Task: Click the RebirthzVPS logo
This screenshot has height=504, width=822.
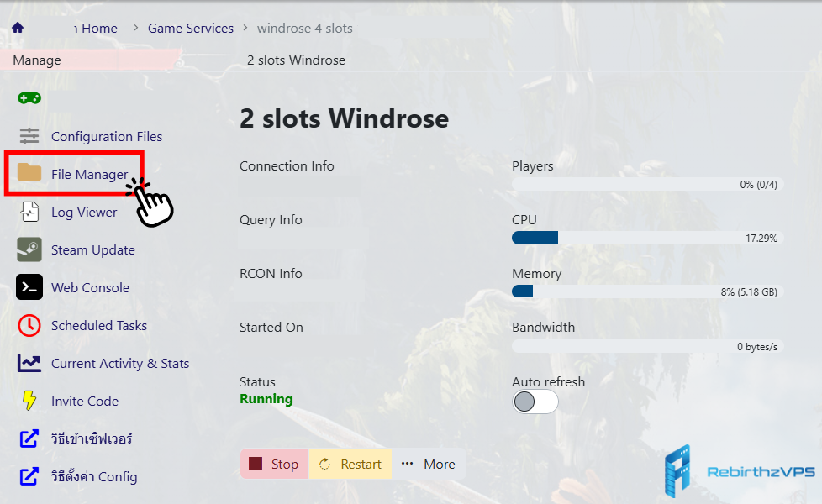Action: tap(740, 471)
